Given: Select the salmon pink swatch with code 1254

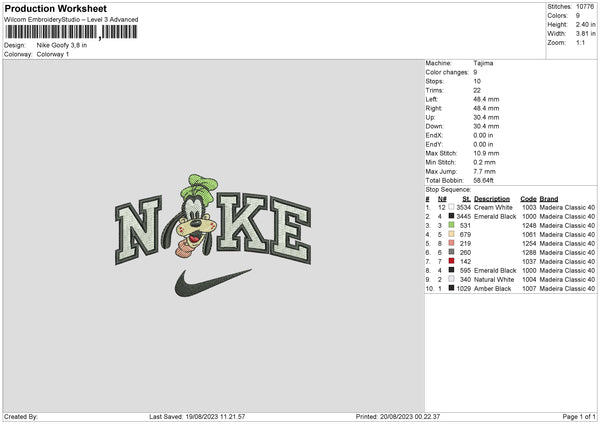Looking at the screenshot, I should pyautogui.click(x=452, y=243).
